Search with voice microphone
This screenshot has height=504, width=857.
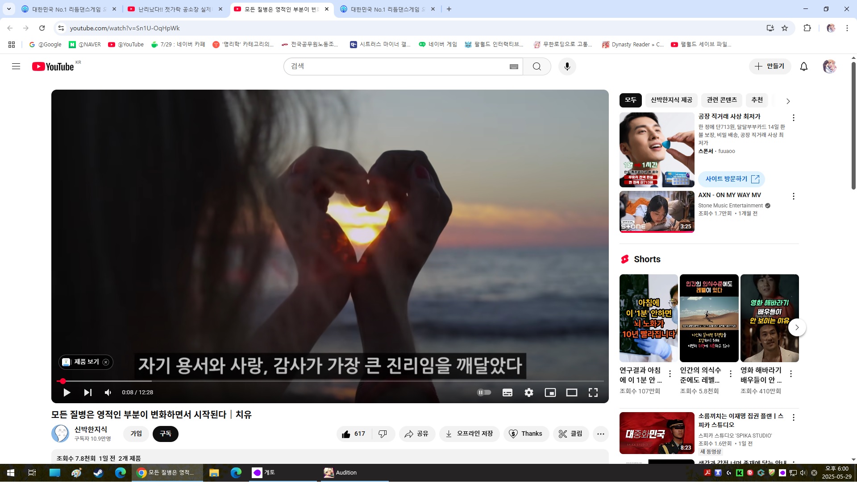567,66
